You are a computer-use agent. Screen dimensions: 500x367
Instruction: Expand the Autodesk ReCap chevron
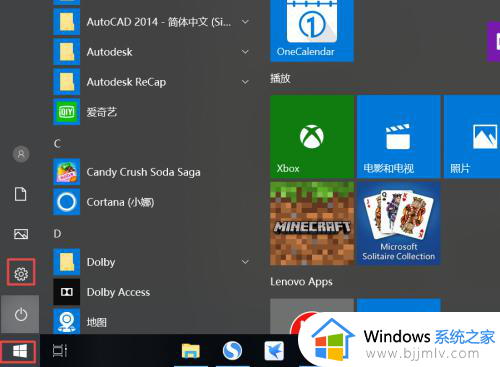click(245, 82)
